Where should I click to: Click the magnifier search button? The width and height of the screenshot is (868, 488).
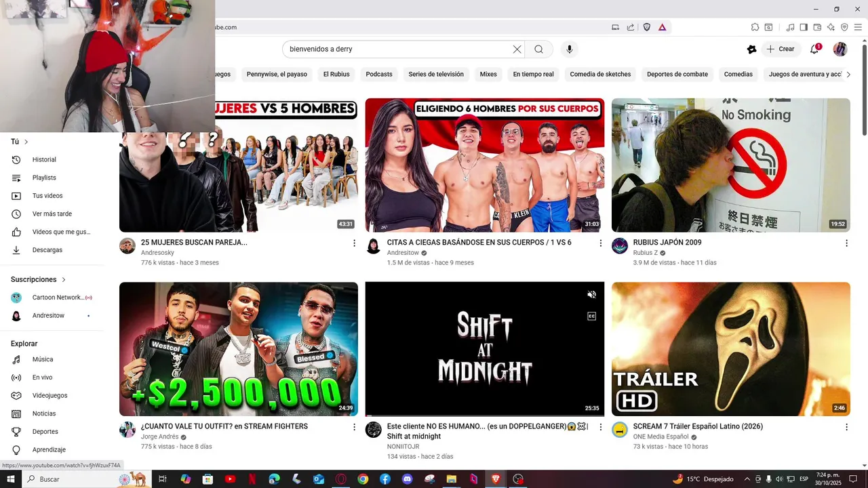pyautogui.click(x=538, y=49)
